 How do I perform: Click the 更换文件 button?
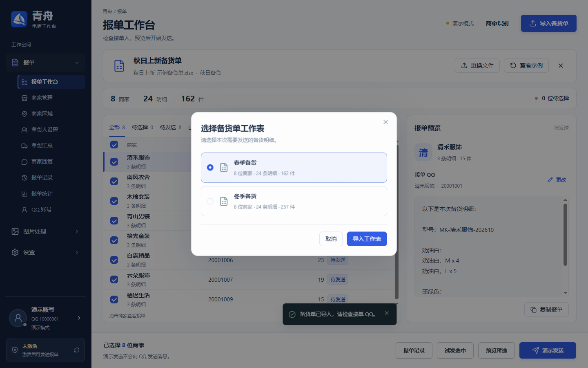tap(477, 65)
